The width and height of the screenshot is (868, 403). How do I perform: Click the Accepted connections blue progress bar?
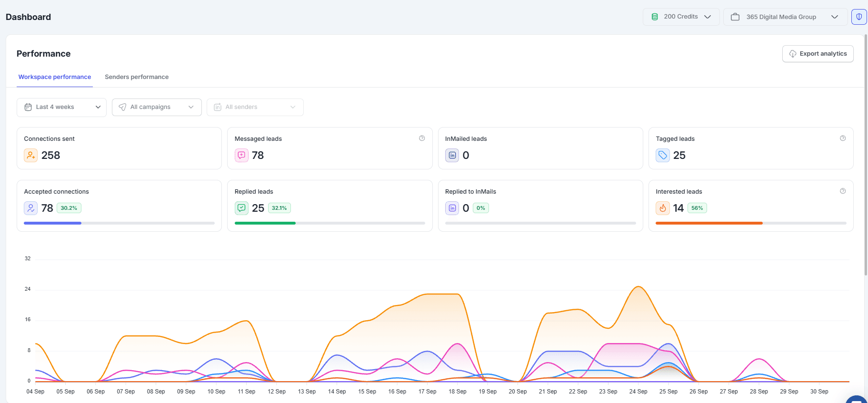[x=52, y=223]
